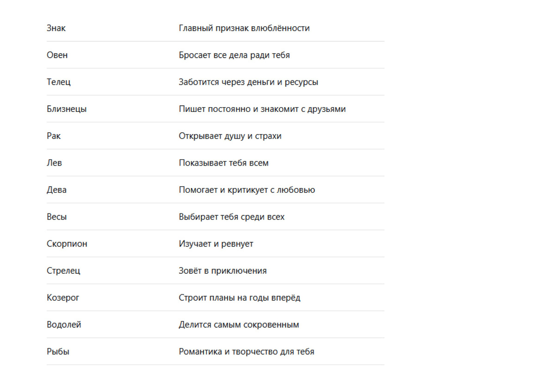Click the 'Главный признак влюблённости' header
Screen dimensions: 555x392
coord(244,28)
